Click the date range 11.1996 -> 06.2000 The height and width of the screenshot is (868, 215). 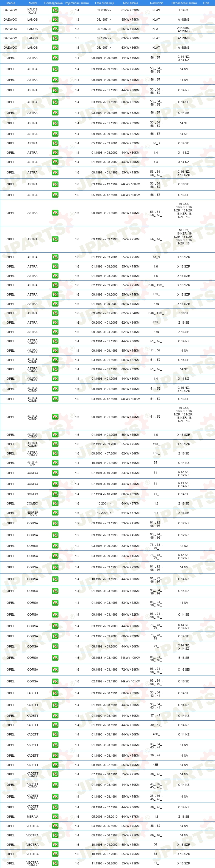pos(104,864)
